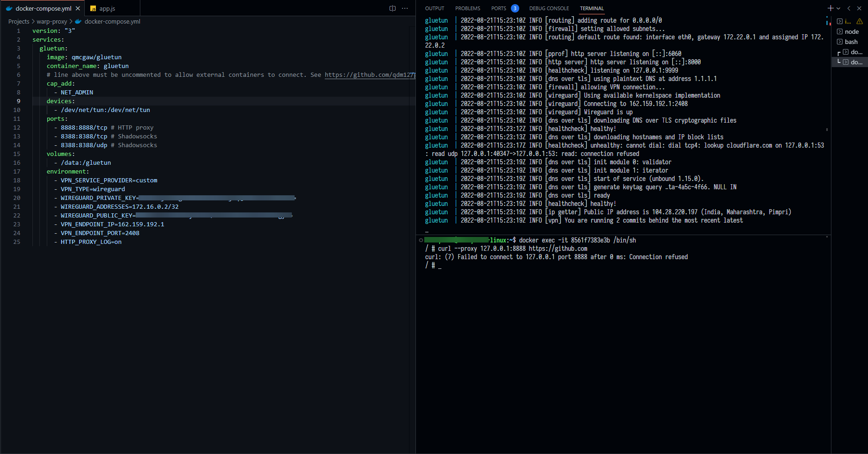Click the warning triangle on the first terminal
The image size is (868, 454).
[860, 21]
